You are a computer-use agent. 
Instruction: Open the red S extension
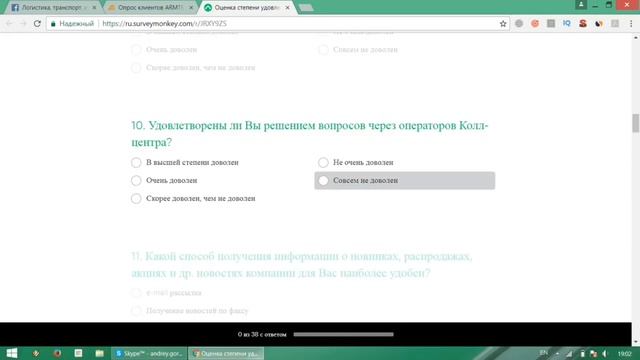[583, 24]
